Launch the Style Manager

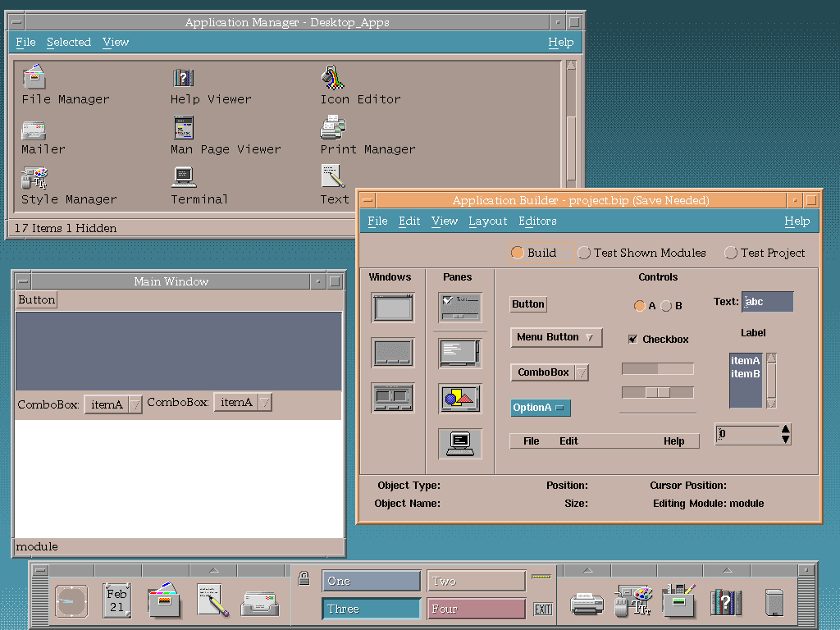point(34,177)
